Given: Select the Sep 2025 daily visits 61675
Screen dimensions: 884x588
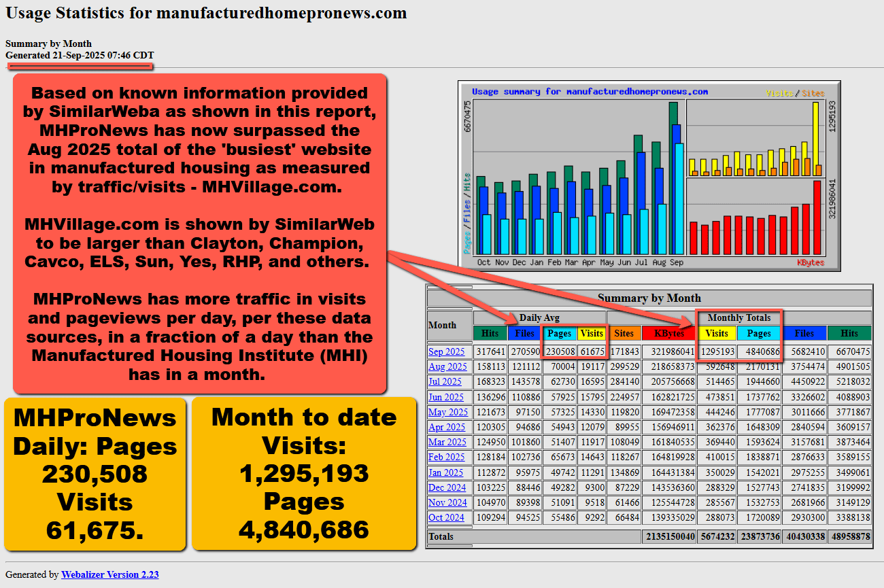Looking at the screenshot, I should click(x=592, y=351).
